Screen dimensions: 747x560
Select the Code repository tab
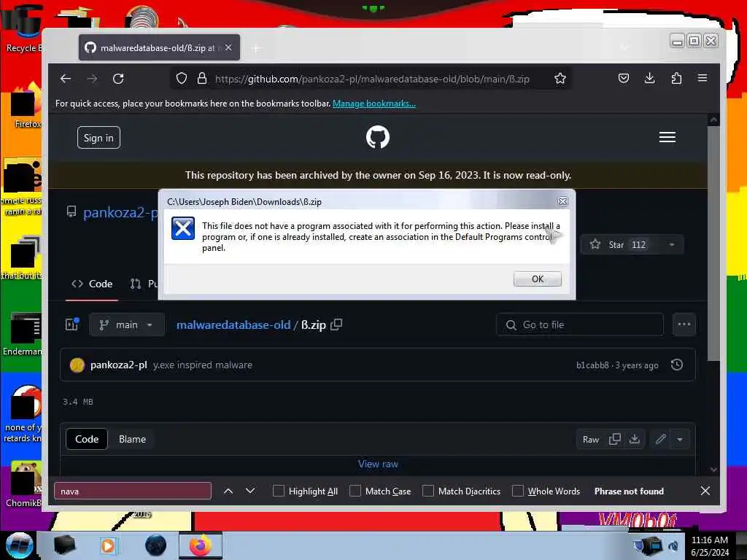[x=92, y=284]
